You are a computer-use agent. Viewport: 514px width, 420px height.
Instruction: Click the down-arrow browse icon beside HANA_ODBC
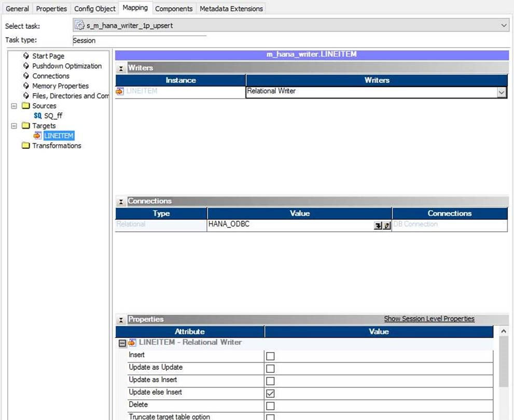[x=378, y=226]
